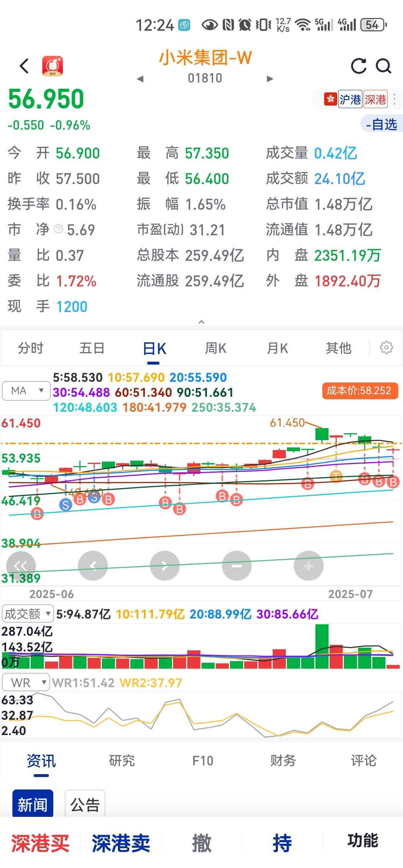This screenshot has width=403, height=868.
Task: Tap the status bar Wi-Fi icon
Action: click(x=303, y=25)
